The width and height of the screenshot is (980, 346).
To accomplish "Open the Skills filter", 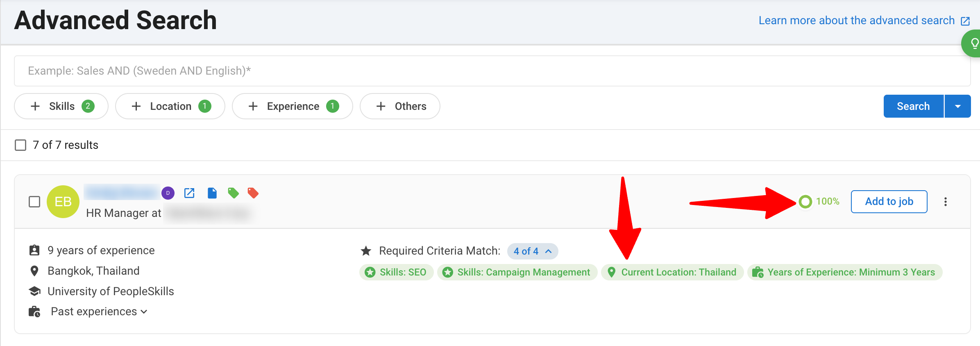I will pyautogui.click(x=61, y=106).
